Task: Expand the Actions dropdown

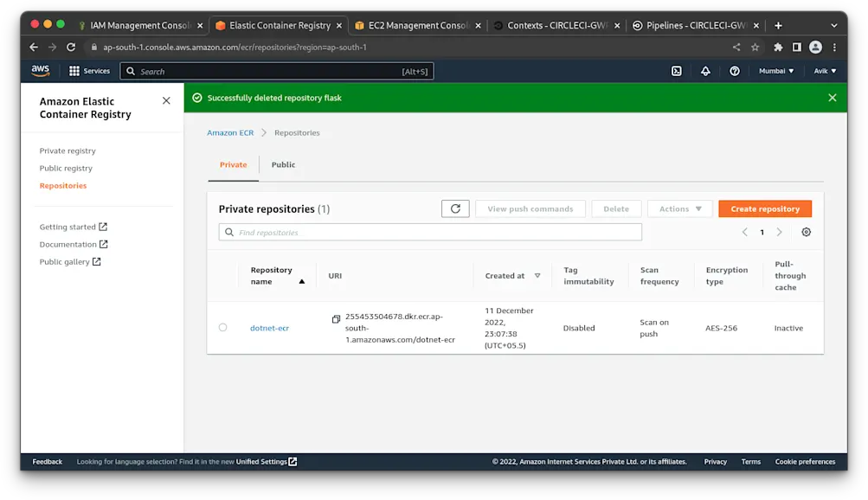Action: (x=680, y=208)
